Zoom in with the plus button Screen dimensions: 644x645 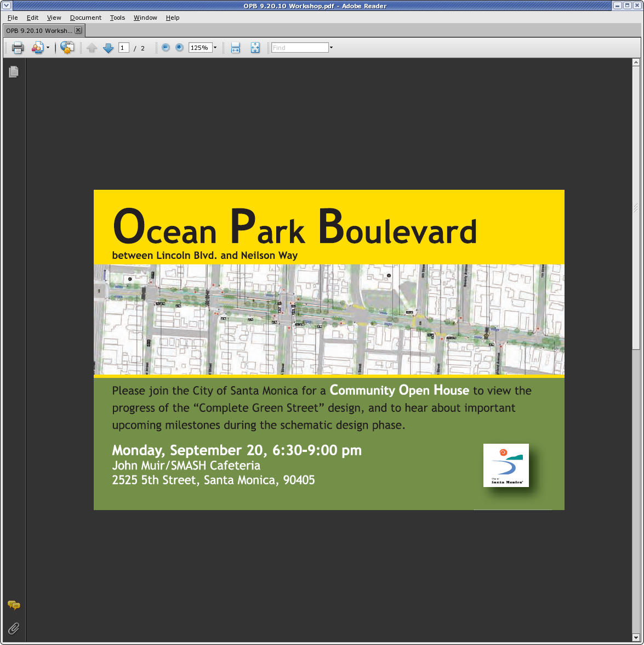(x=179, y=48)
